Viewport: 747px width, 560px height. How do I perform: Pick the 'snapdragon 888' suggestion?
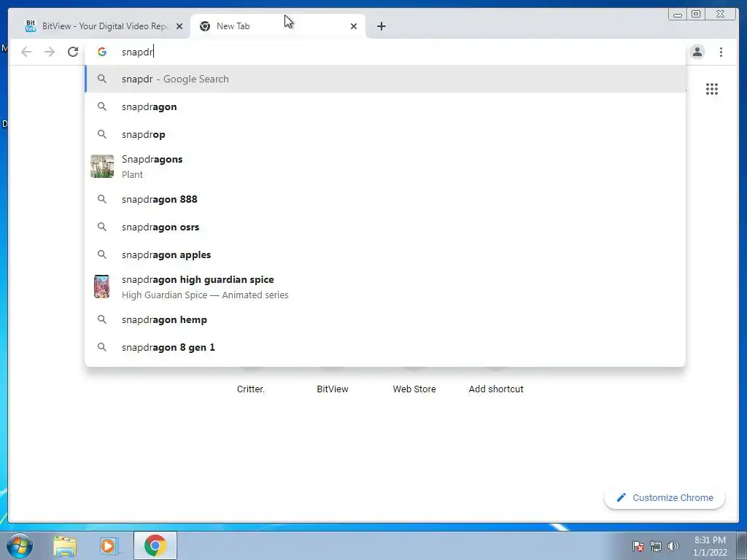385,199
